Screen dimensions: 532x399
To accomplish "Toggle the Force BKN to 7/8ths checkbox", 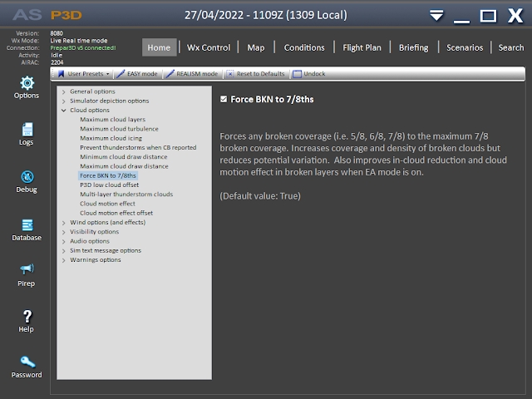I will coord(224,100).
